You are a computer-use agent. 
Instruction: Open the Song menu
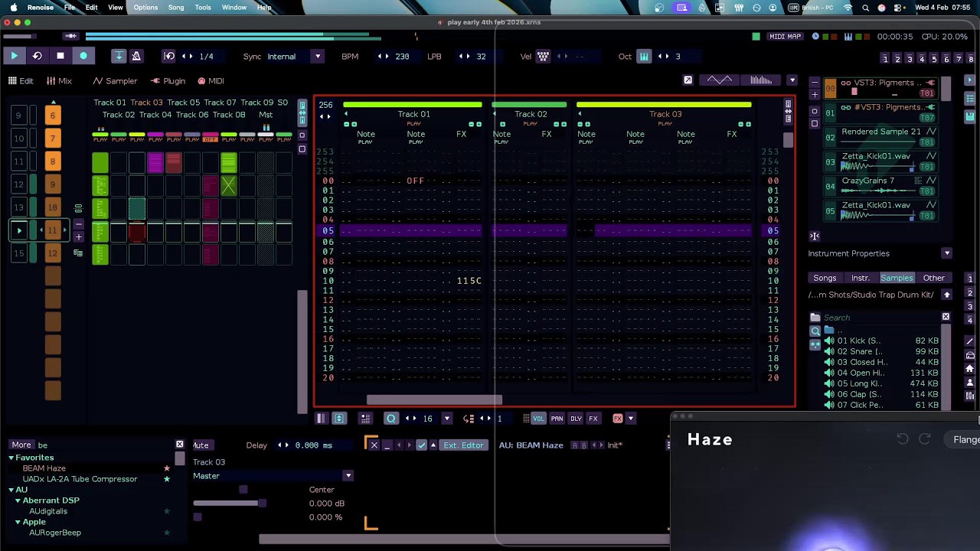tap(176, 8)
